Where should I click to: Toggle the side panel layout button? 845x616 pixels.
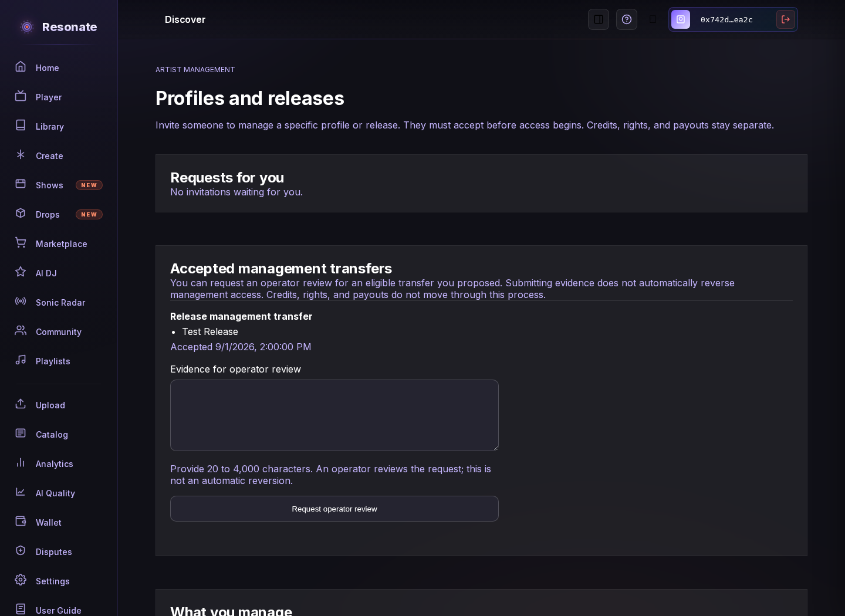point(599,19)
